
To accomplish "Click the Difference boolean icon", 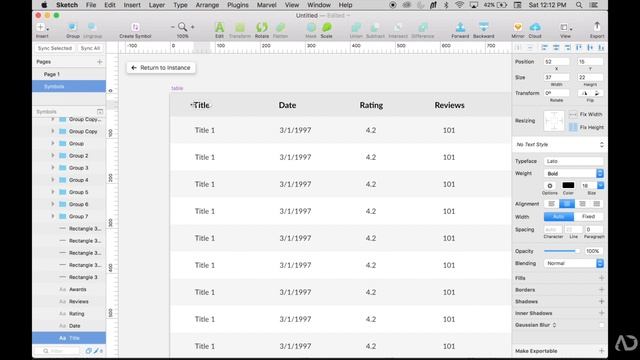I will coord(423,27).
